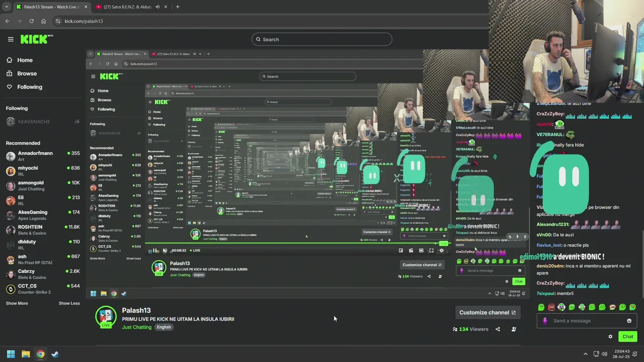The width and height of the screenshot is (644, 362).
Task: Open the Kick hamburger sidebar menu
Action: coord(11,39)
